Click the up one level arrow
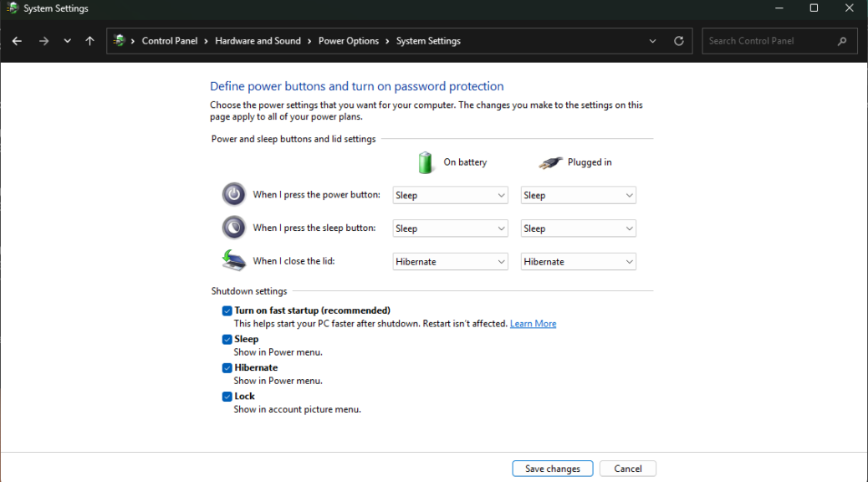Image resolution: width=868 pixels, height=482 pixels. click(x=89, y=40)
